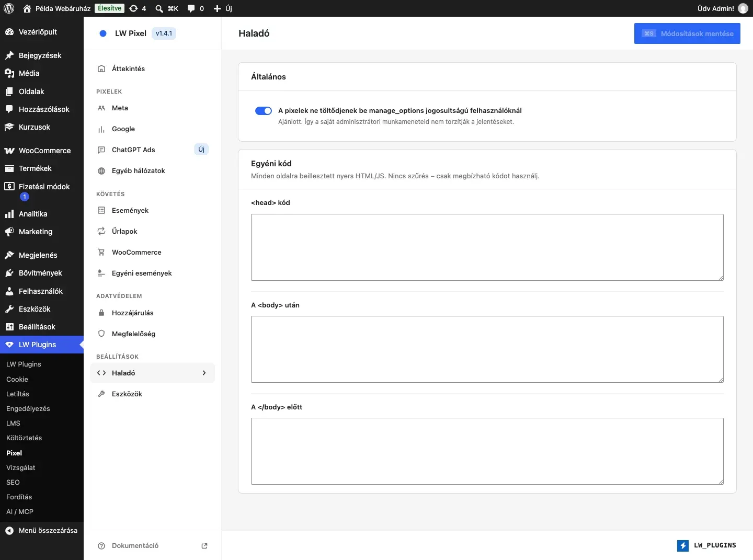753x560 pixels.
Task: Click the Áttekintés home icon
Action: (x=101, y=68)
